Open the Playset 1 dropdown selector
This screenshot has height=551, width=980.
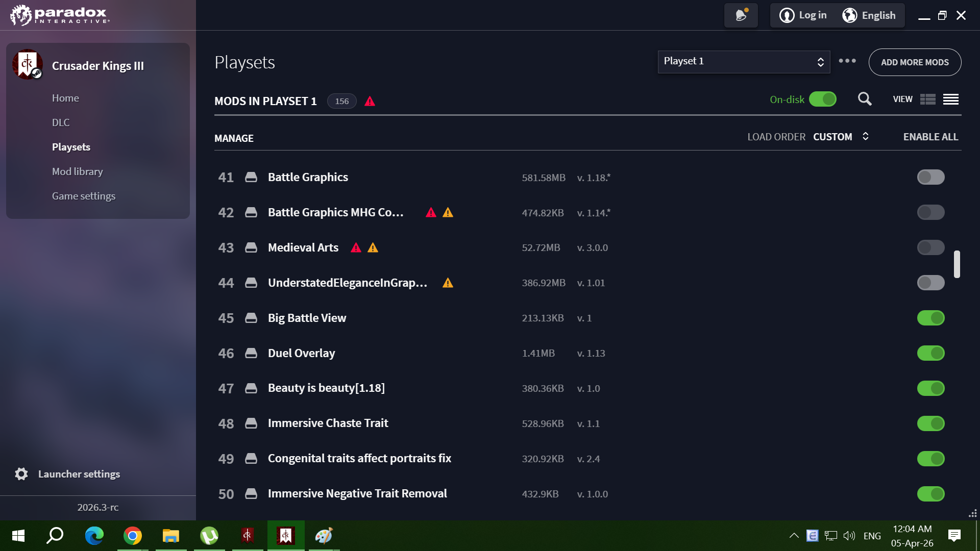coord(744,62)
